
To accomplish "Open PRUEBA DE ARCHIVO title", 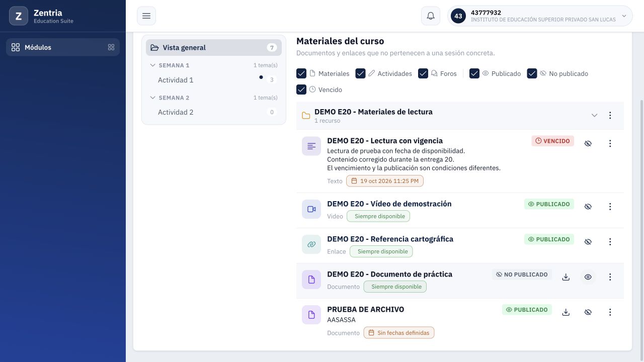I will [366, 309].
